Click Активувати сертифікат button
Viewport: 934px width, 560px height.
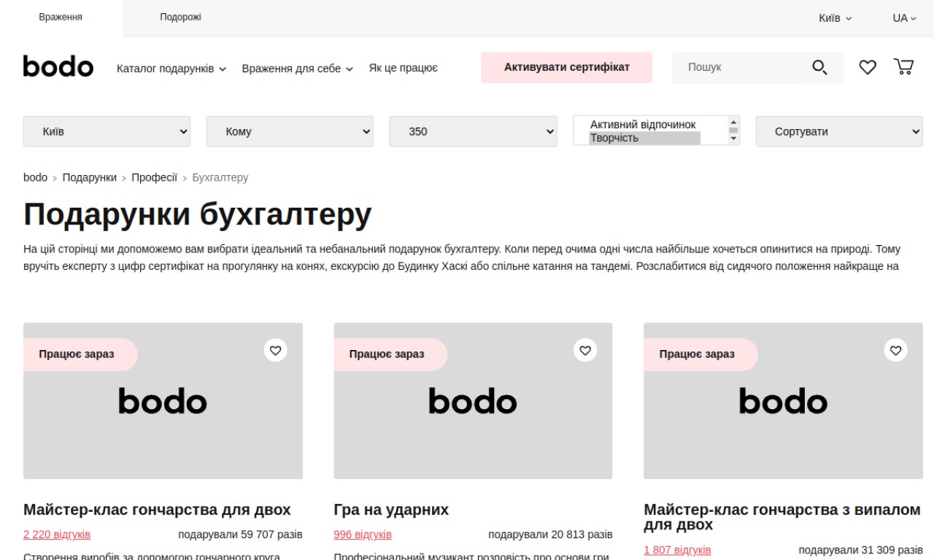[x=566, y=67]
